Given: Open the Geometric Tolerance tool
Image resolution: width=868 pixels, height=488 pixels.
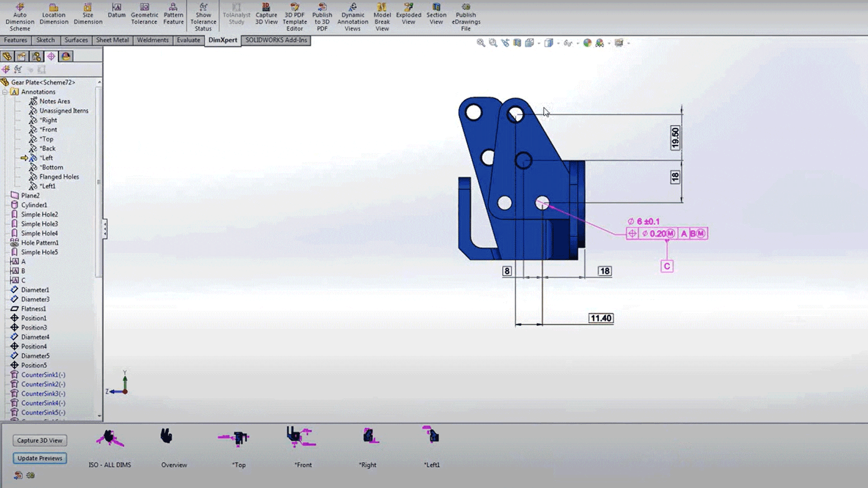Looking at the screenshot, I should click(144, 14).
